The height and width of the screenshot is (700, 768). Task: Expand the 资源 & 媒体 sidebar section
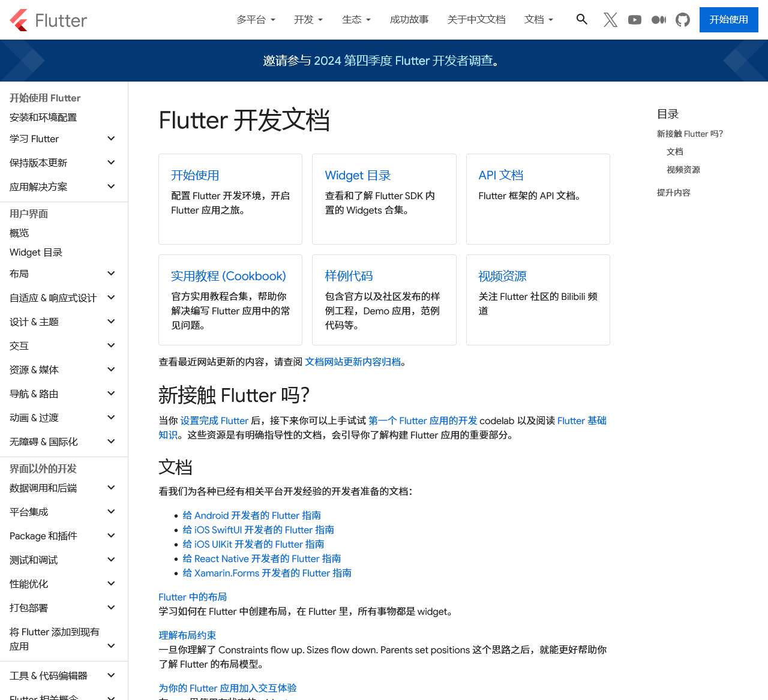pos(63,369)
